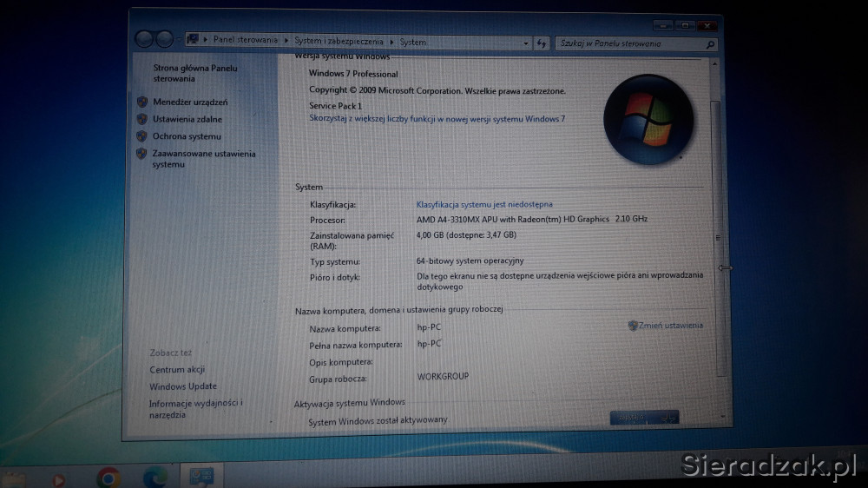Open Microsoft Edge from the taskbar
The width and height of the screenshot is (868, 488).
[x=155, y=478]
